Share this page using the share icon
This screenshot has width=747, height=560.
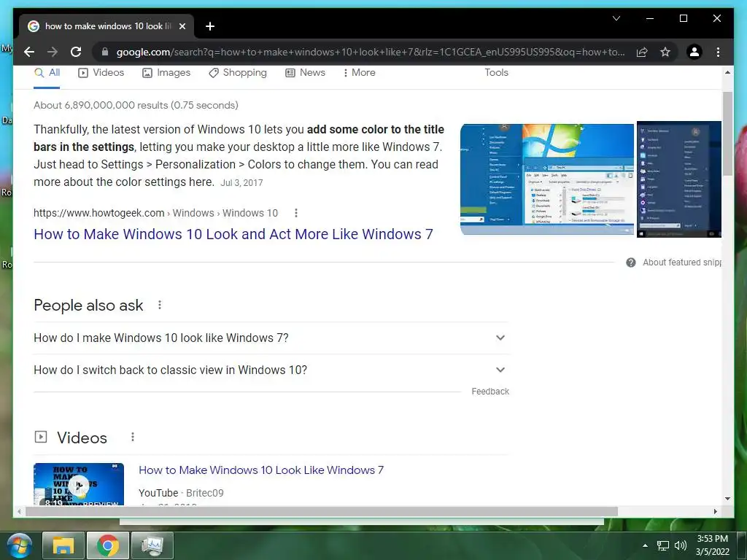(x=642, y=52)
